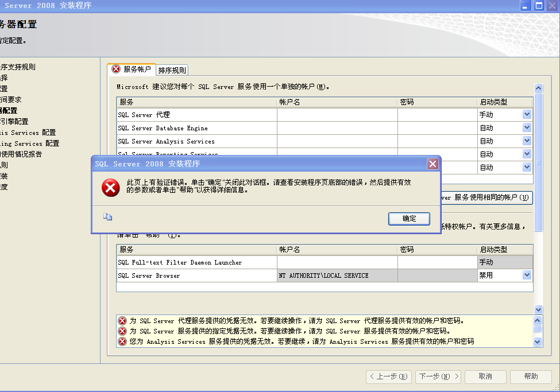Click the 确定 button in the error dialog
The image size is (560, 392).
pos(409,219)
